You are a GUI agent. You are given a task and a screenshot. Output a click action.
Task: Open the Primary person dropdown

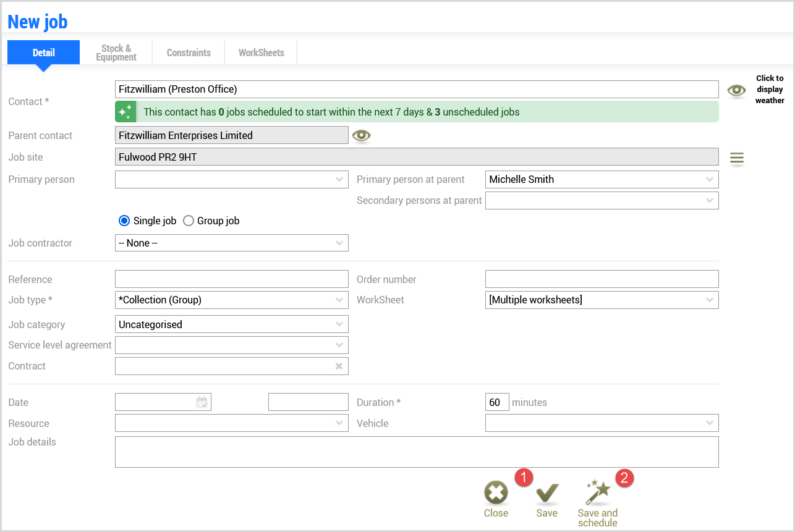pyautogui.click(x=232, y=179)
